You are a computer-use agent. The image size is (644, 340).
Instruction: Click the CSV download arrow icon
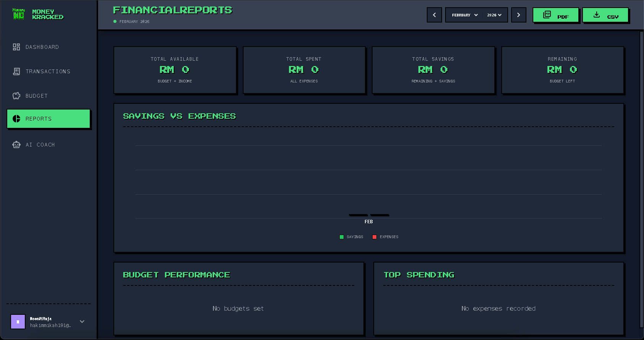tap(597, 15)
